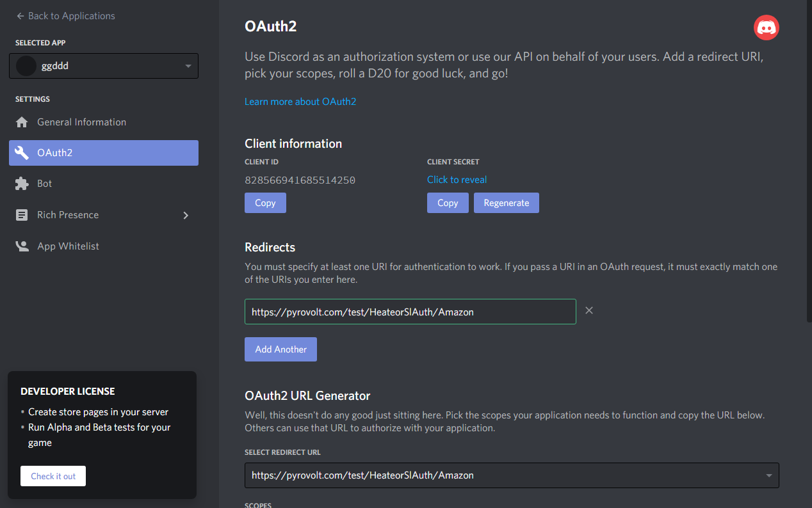Open the Bot settings page
The width and height of the screenshot is (812, 508).
click(45, 184)
